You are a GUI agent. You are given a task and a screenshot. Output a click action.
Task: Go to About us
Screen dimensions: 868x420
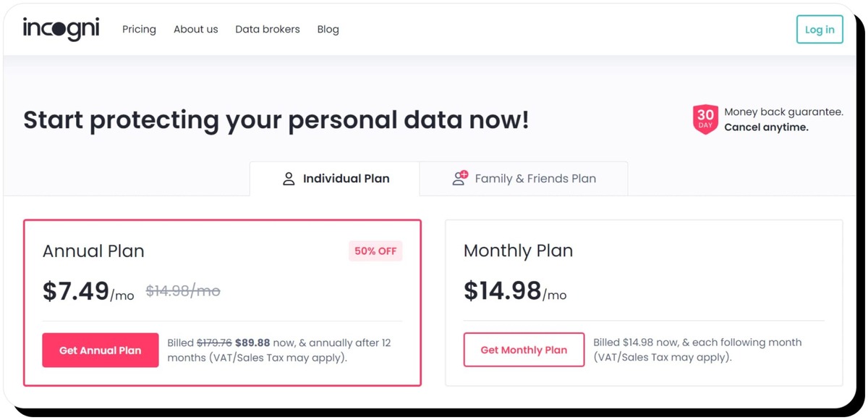[195, 30]
